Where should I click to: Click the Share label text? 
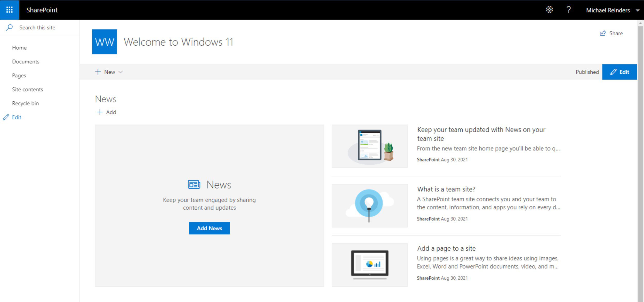(616, 33)
